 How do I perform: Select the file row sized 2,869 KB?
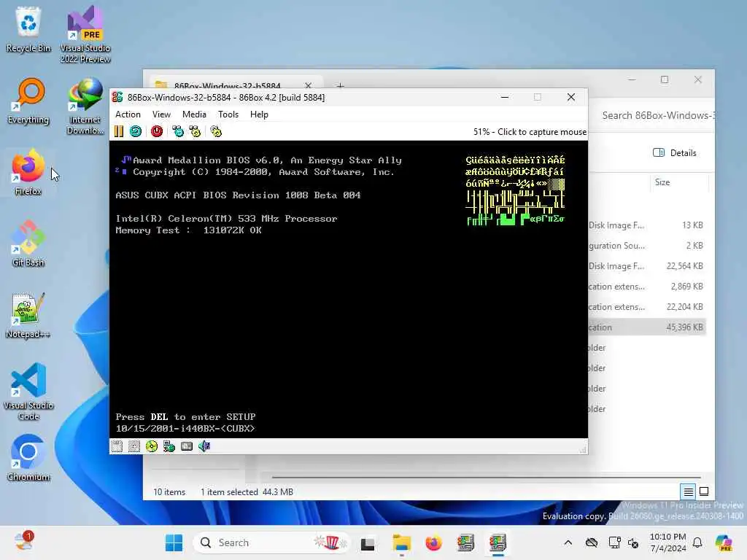(x=646, y=287)
